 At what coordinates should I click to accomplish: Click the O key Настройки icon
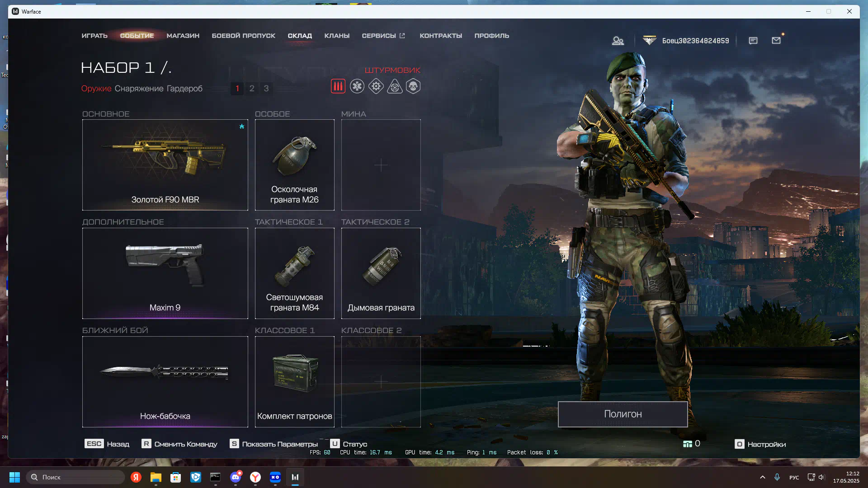click(740, 444)
